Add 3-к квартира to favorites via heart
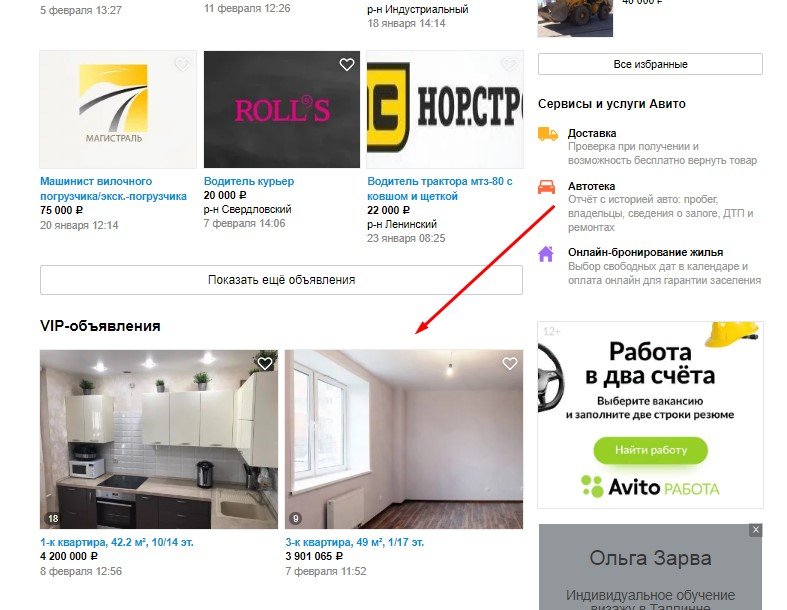Image resolution: width=787 pixels, height=610 pixels. 510,363
